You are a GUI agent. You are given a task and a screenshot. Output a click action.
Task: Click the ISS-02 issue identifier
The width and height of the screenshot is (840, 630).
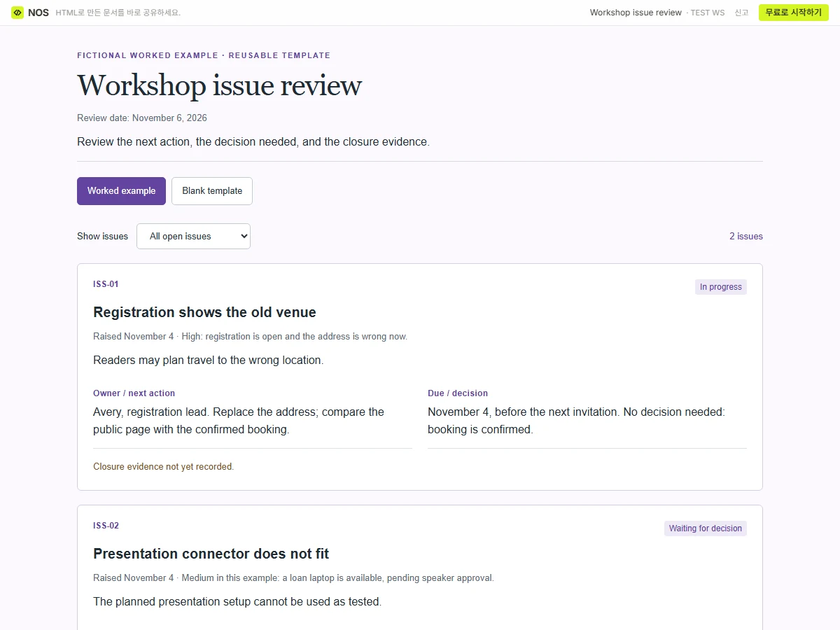[106, 526]
